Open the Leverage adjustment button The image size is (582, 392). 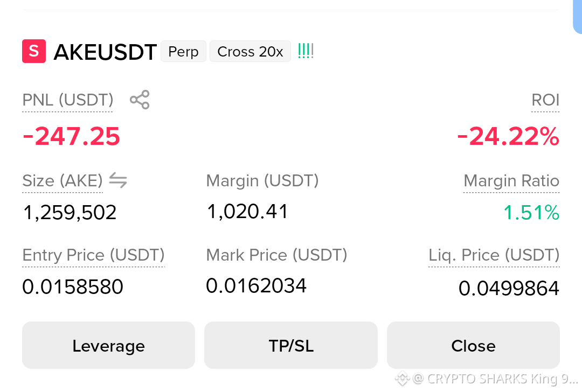pos(108,345)
